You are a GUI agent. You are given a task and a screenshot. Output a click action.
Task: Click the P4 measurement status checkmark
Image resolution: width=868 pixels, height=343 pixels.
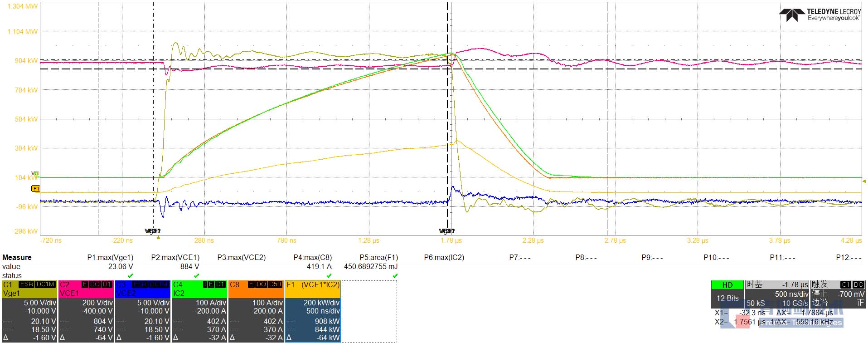tap(329, 275)
